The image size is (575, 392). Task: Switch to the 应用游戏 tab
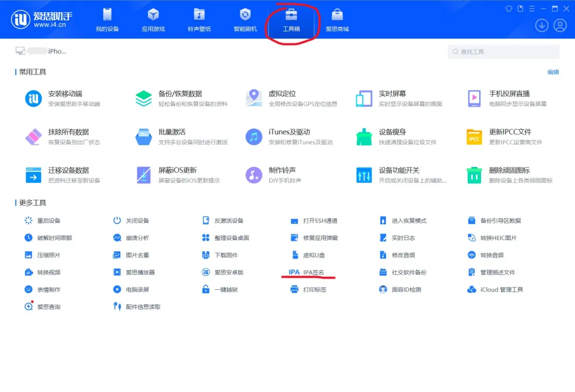(x=153, y=20)
